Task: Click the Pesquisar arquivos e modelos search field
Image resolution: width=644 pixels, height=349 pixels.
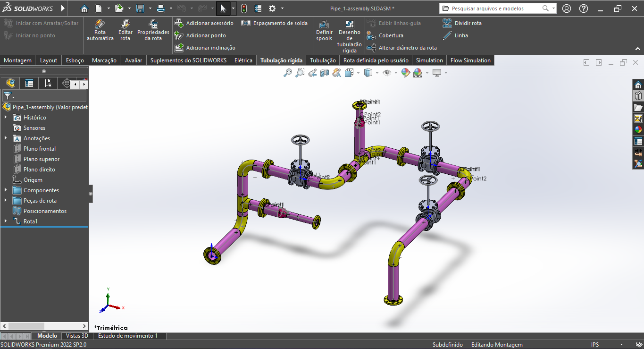Action: (490, 9)
